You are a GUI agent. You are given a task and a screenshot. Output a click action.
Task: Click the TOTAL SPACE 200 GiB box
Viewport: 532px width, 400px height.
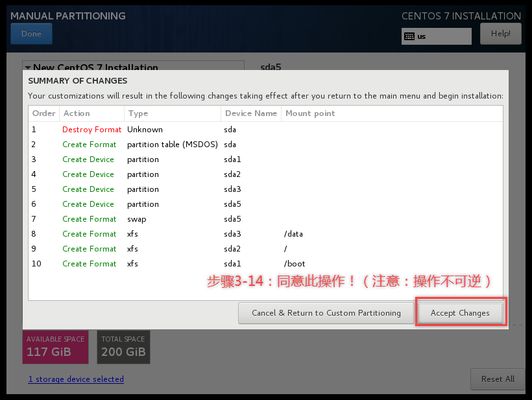[x=123, y=347]
